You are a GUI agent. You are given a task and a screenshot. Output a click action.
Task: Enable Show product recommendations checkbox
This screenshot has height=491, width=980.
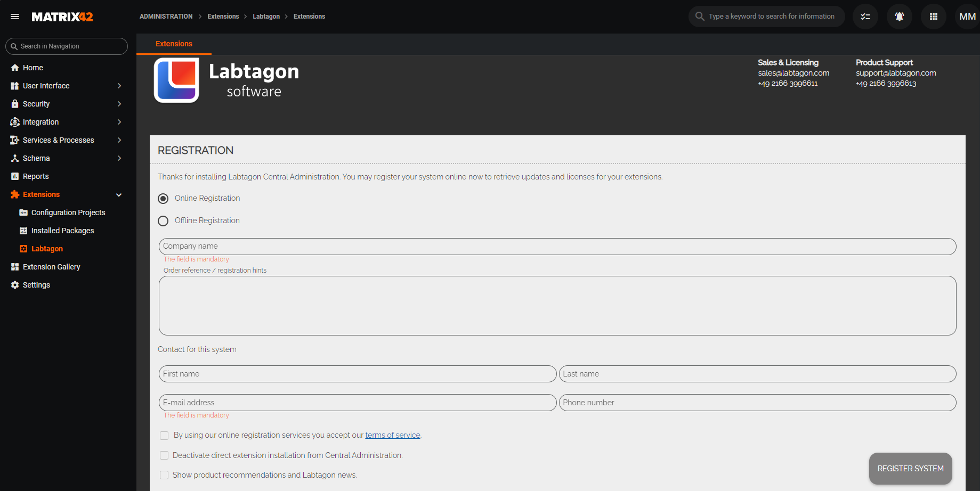tap(164, 475)
